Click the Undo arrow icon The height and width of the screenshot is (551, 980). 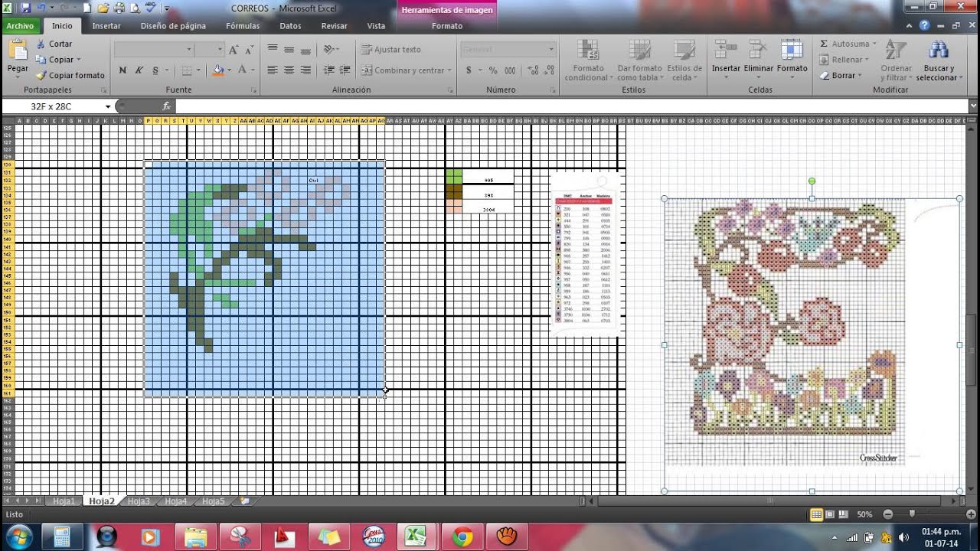(41, 8)
